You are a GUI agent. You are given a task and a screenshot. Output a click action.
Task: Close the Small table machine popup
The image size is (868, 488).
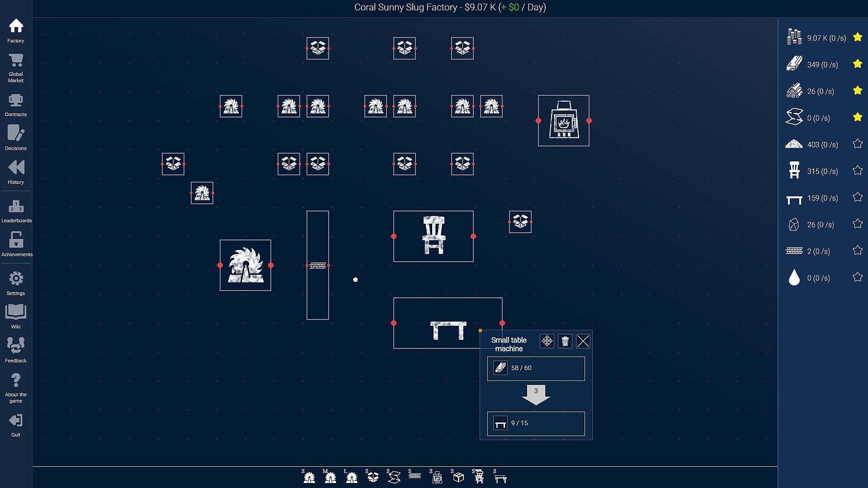[583, 341]
